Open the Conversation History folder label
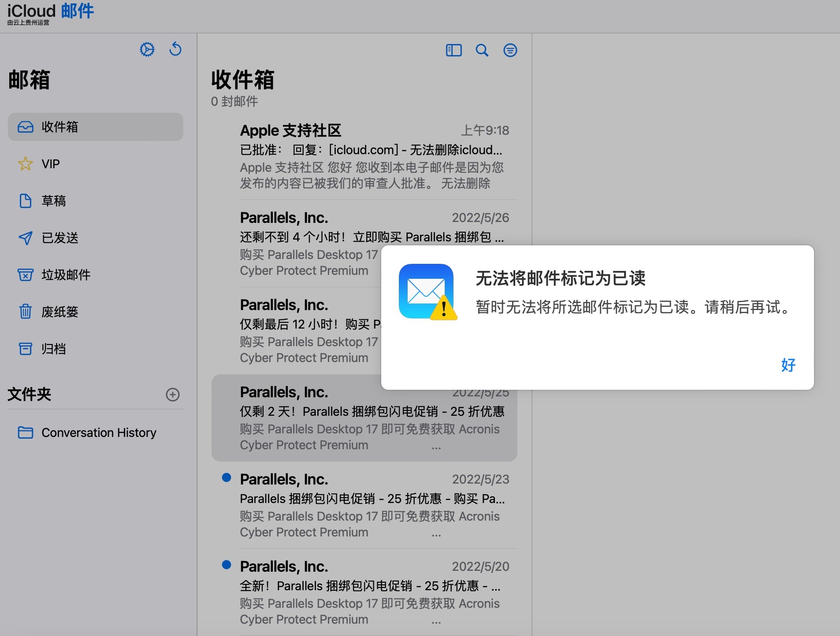This screenshot has height=636, width=840. (99, 433)
